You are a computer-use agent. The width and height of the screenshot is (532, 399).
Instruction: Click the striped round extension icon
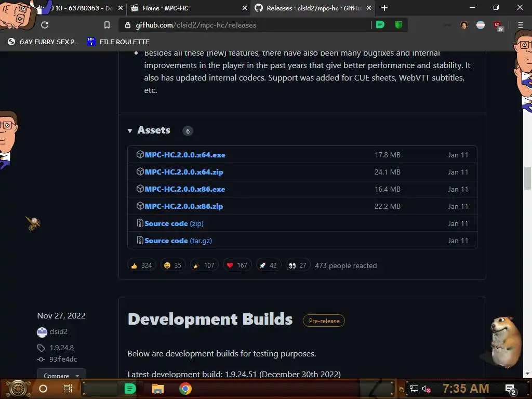click(x=481, y=25)
